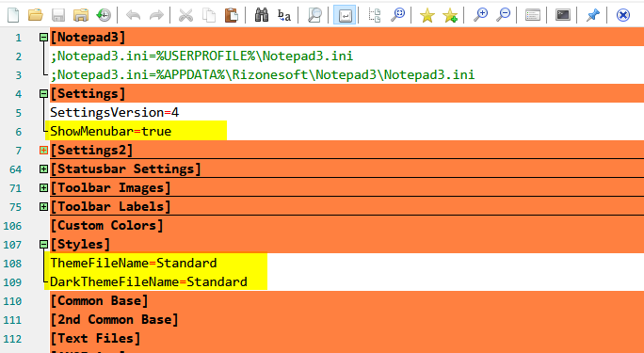Image resolution: width=644 pixels, height=353 pixels.
Task: Zoom in with magnifier plus icon
Action: 480,15
